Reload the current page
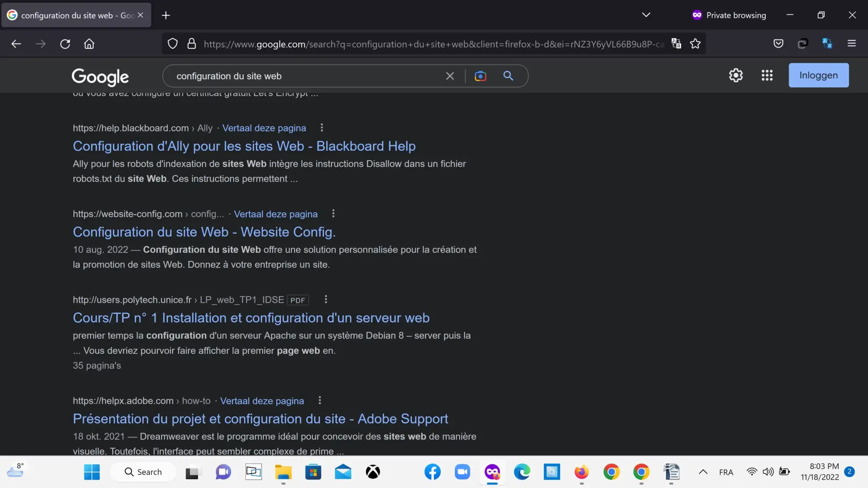The height and width of the screenshot is (488, 868). click(x=65, y=44)
